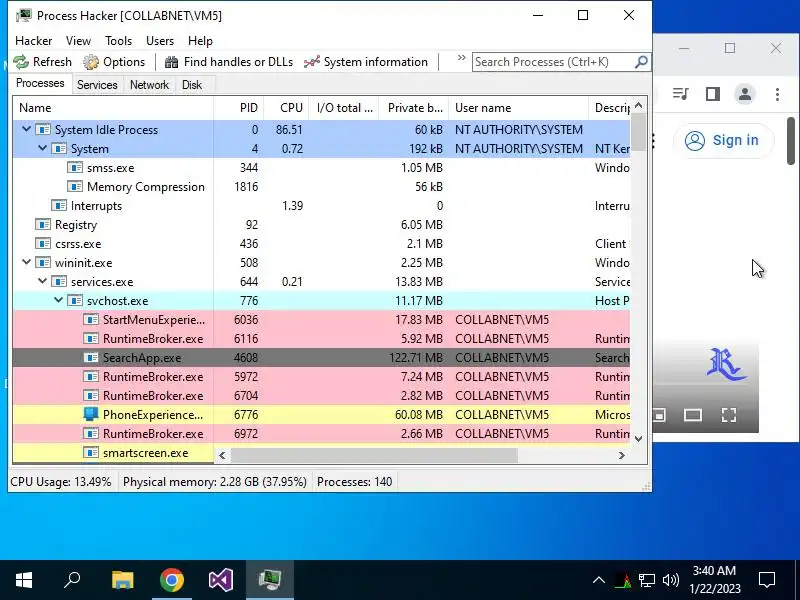
Task: Open the Help menu
Action: click(200, 41)
